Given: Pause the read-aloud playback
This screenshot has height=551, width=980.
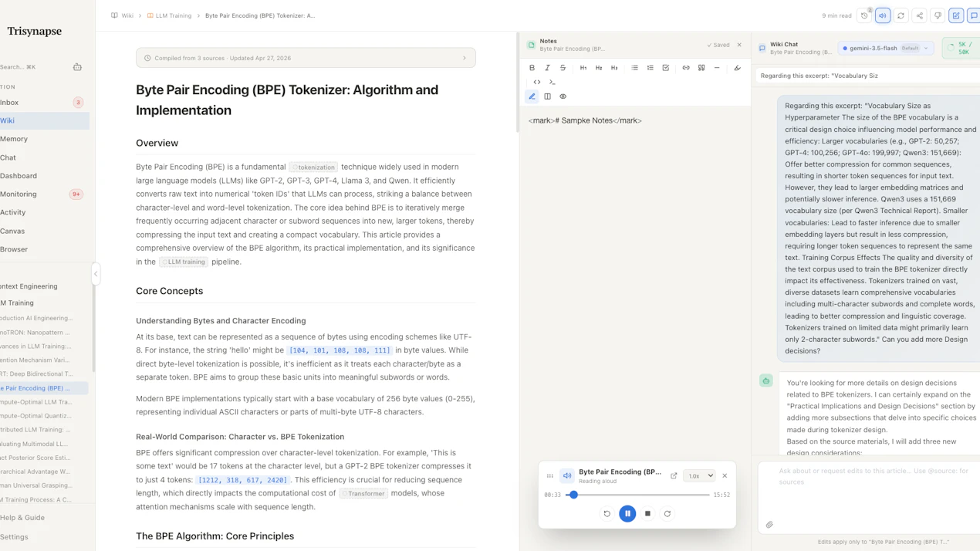Looking at the screenshot, I should [627, 513].
